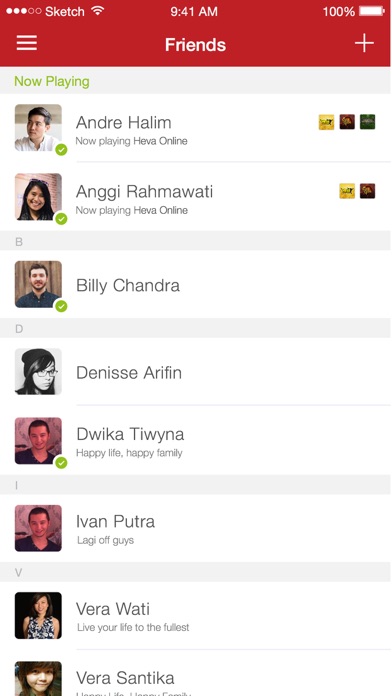Tap the Wi-Fi icon in status bar

(x=98, y=11)
